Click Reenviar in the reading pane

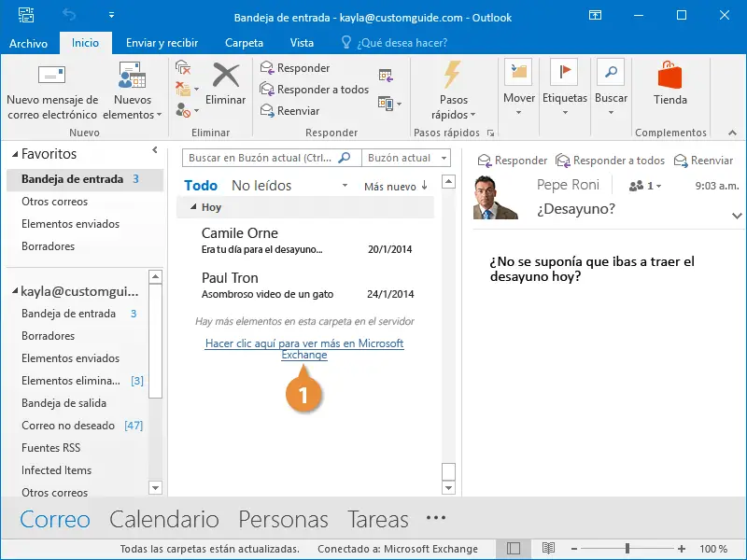coord(703,161)
